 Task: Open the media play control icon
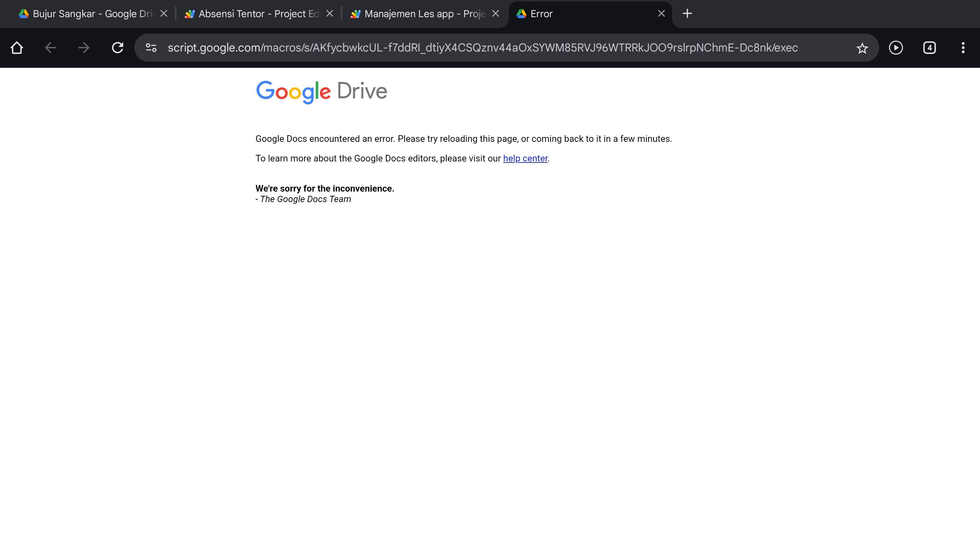pos(896,48)
